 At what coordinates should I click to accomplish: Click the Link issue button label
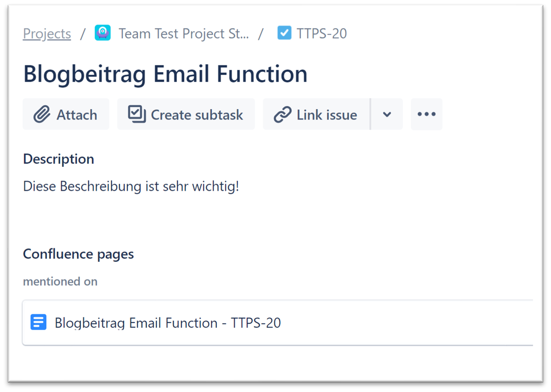coord(327,115)
